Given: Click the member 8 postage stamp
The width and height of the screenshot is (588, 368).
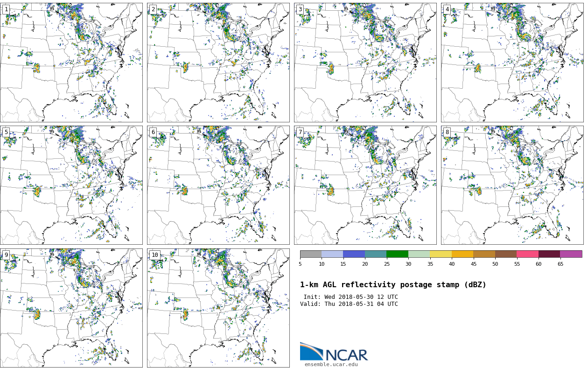Looking at the screenshot, I should tap(512, 185).
